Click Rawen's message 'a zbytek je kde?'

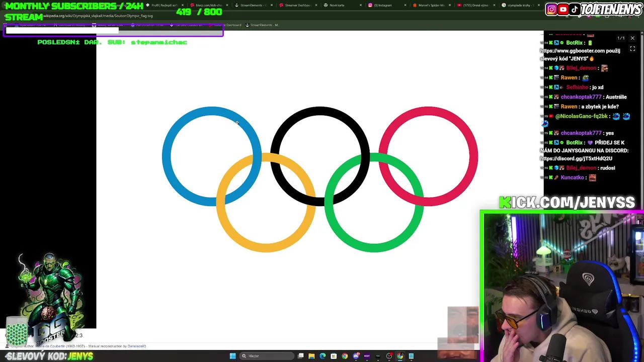600,107
